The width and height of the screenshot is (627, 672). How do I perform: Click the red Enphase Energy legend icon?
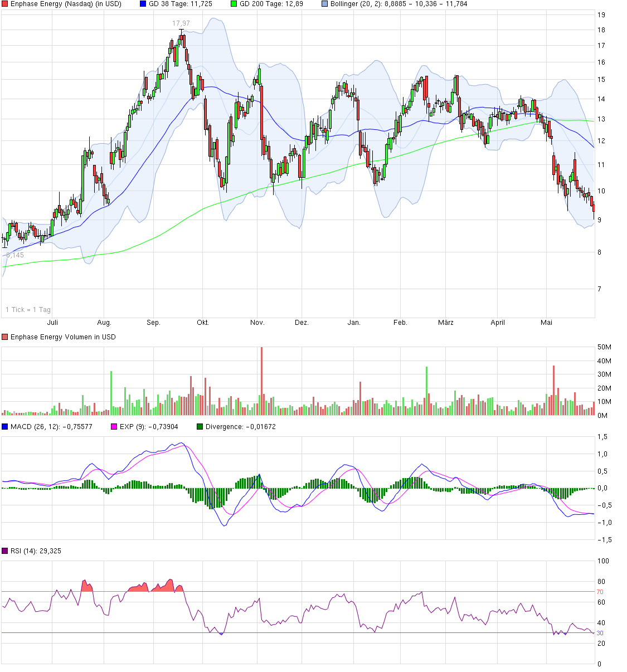[x=5, y=4]
